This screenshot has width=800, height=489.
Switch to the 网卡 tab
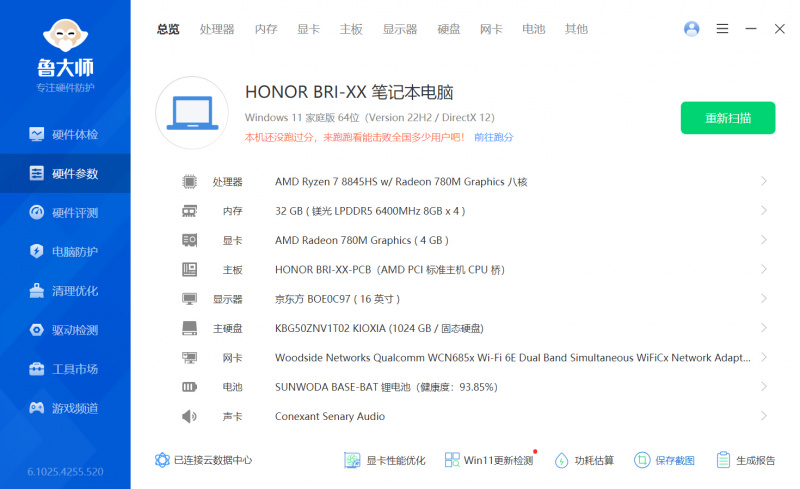491,29
